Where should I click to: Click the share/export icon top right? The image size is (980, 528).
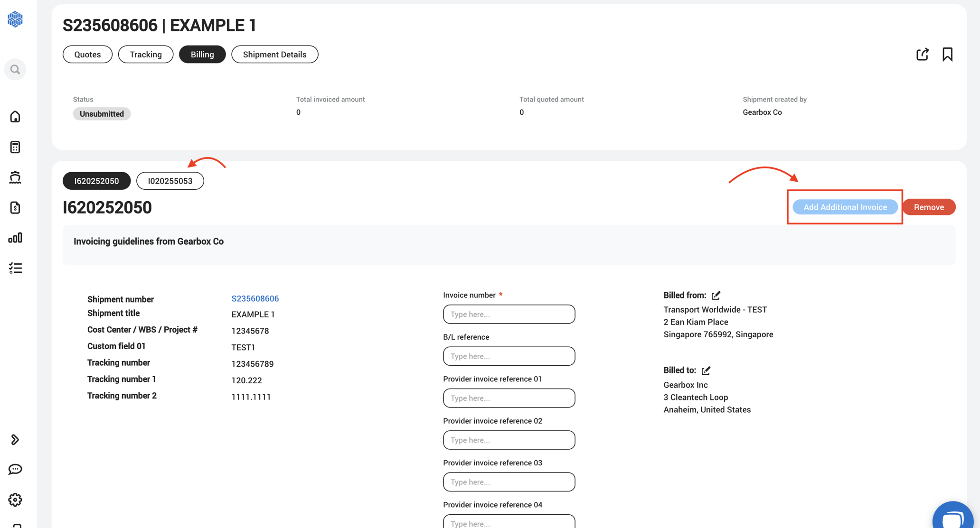(x=922, y=54)
